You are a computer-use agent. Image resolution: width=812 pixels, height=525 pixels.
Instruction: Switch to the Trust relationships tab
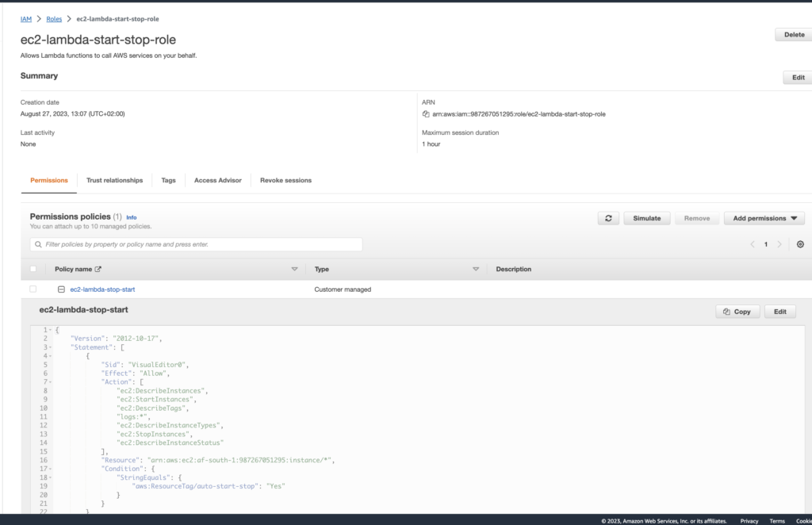(x=114, y=180)
